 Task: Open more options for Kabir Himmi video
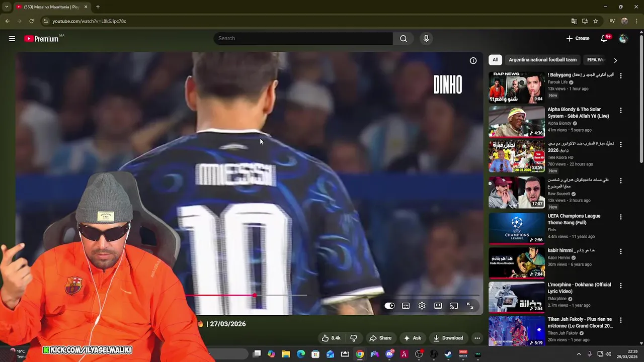click(621, 251)
